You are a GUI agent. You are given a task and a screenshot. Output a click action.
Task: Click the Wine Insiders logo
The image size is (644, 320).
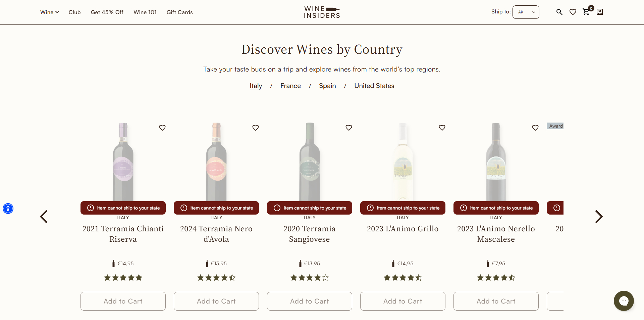click(x=322, y=12)
